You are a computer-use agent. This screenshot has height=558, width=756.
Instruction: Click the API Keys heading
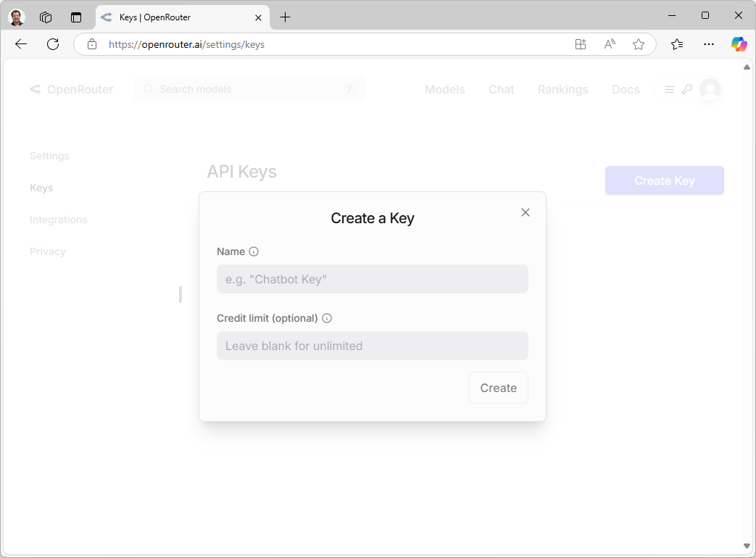click(x=241, y=172)
